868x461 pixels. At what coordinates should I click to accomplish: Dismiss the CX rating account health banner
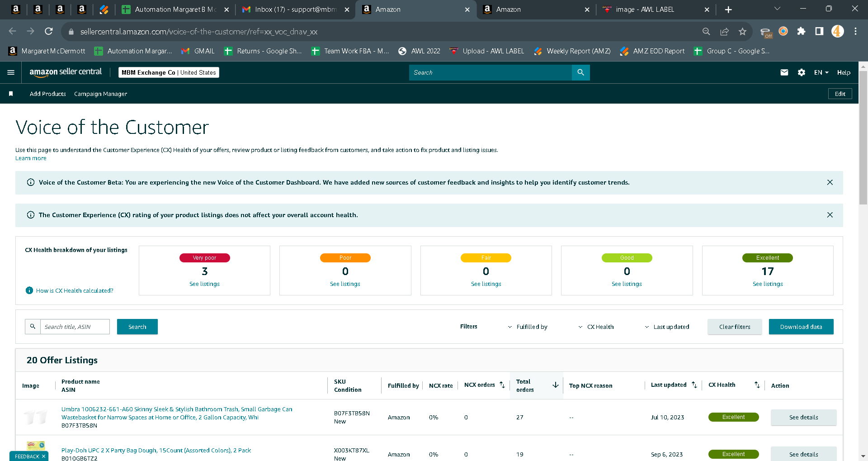click(830, 215)
